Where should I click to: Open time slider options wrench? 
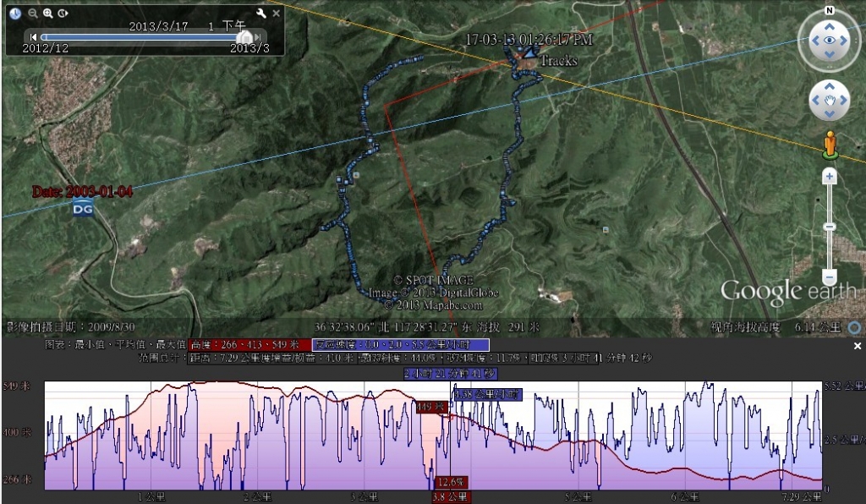tap(261, 14)
